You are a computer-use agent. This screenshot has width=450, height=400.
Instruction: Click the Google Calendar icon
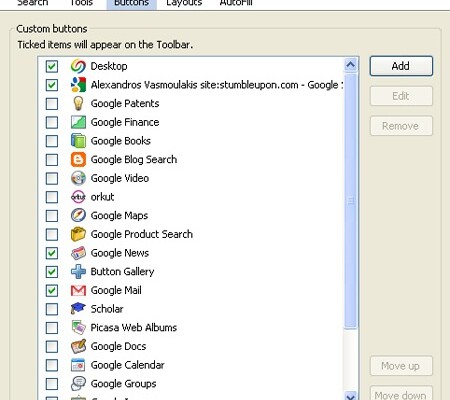[78, 365]
